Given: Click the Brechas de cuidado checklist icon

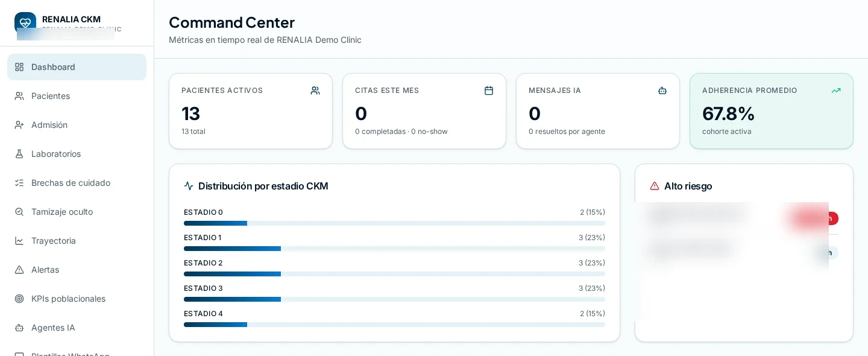Looking at the screenshot, I should click(19, 183).
